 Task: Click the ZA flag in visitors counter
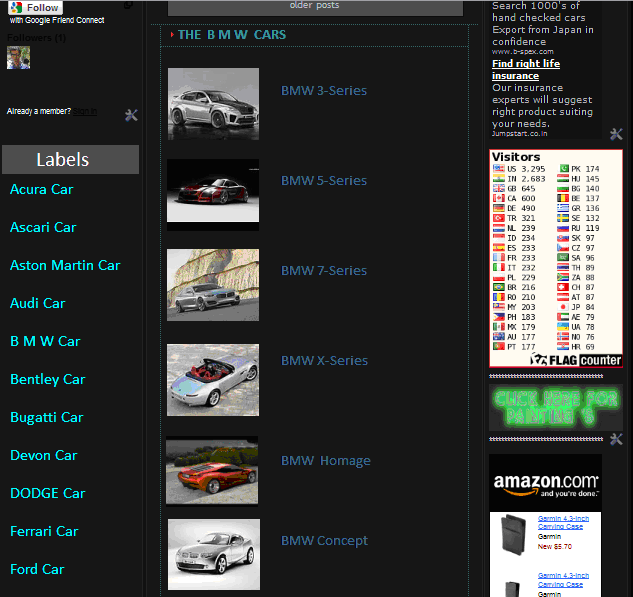563,277
